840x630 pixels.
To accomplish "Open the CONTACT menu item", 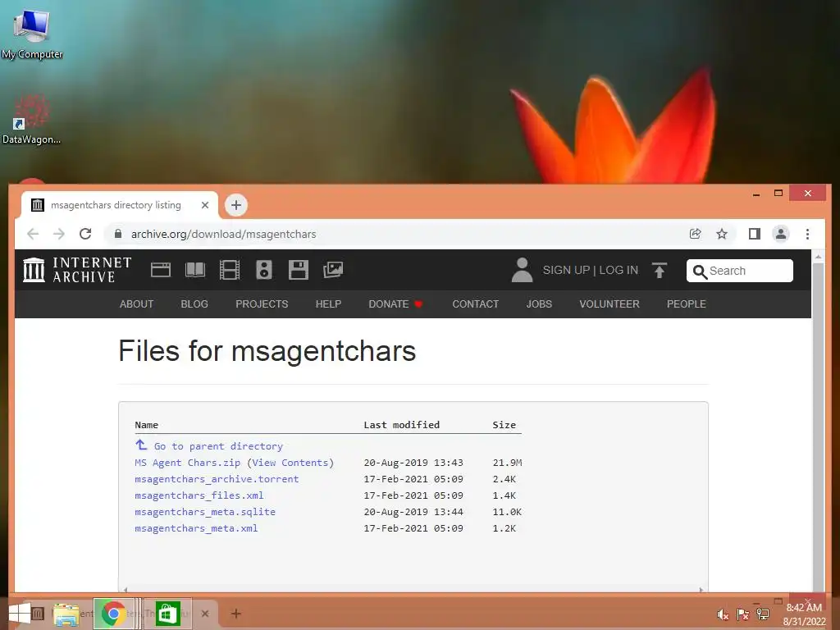I will 476,304.
